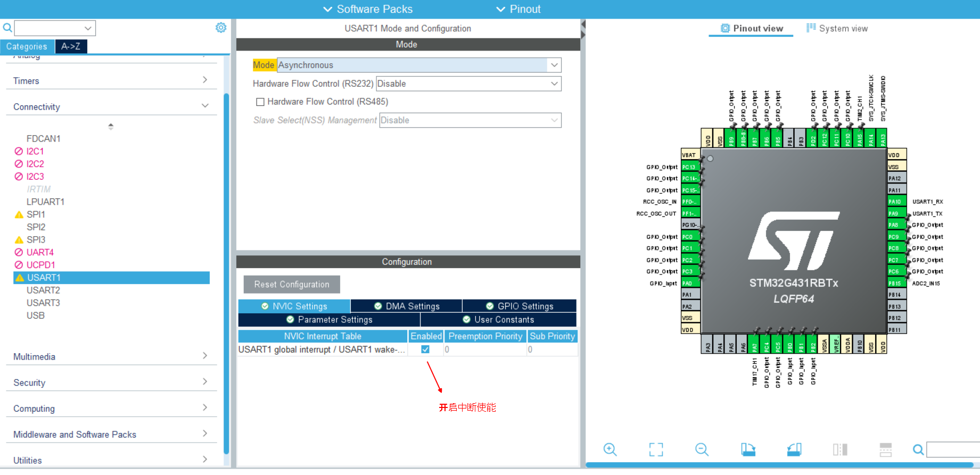The width and height of the screenshot is (980, 475).
Task: Click the search magnifier icon above Categories
Action: (x=7, y=28)
